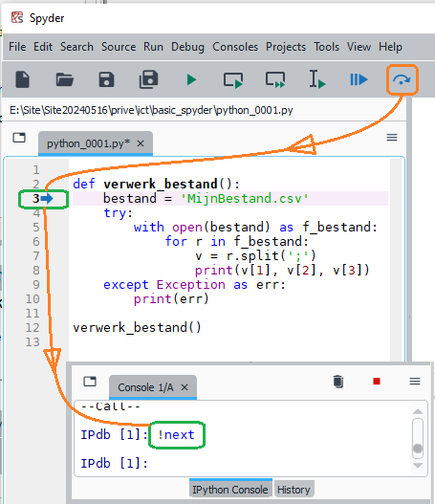Open the editor file switcher browse-tabs button
This screenshot has height=504, width=435.
coord(19,138)
